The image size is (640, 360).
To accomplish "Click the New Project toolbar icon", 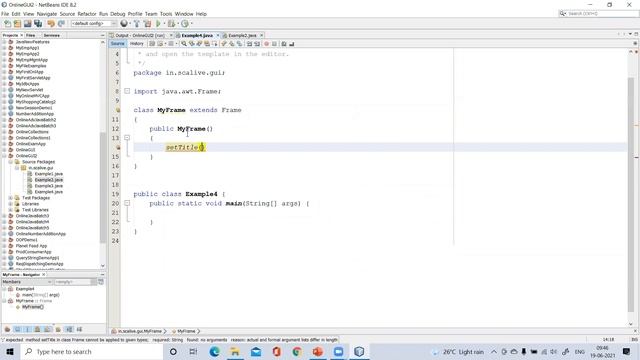I will 17,24.
